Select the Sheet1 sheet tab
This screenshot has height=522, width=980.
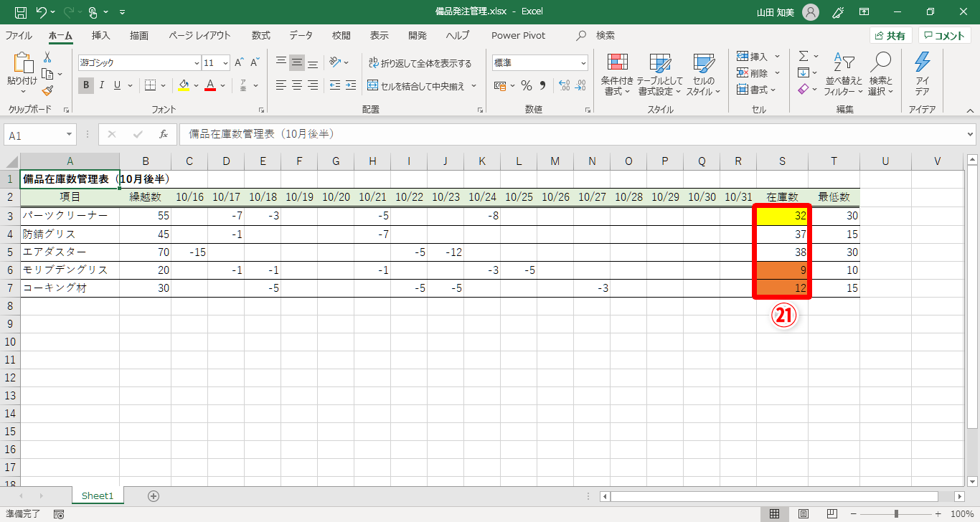tap(98, 495)
